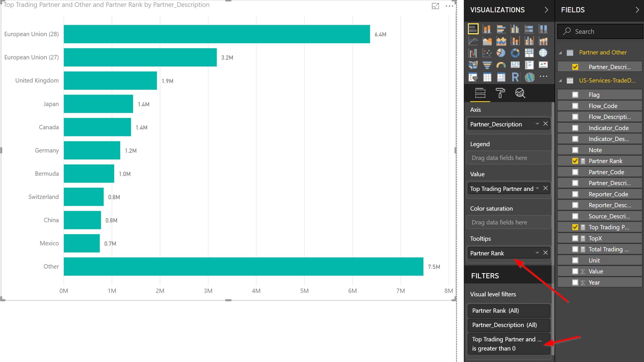
Task: Select the Gauge visualization icon
Action: coord(501,64)
